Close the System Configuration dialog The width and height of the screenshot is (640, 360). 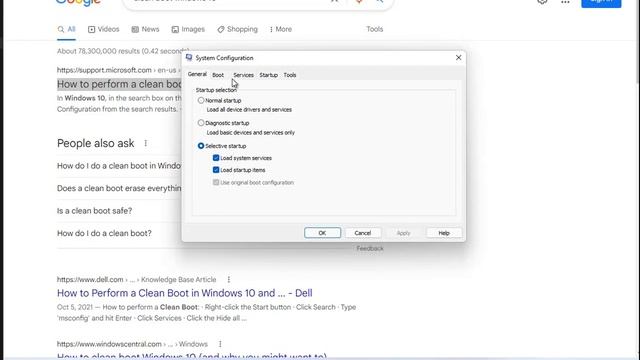(x=458, y=58)
